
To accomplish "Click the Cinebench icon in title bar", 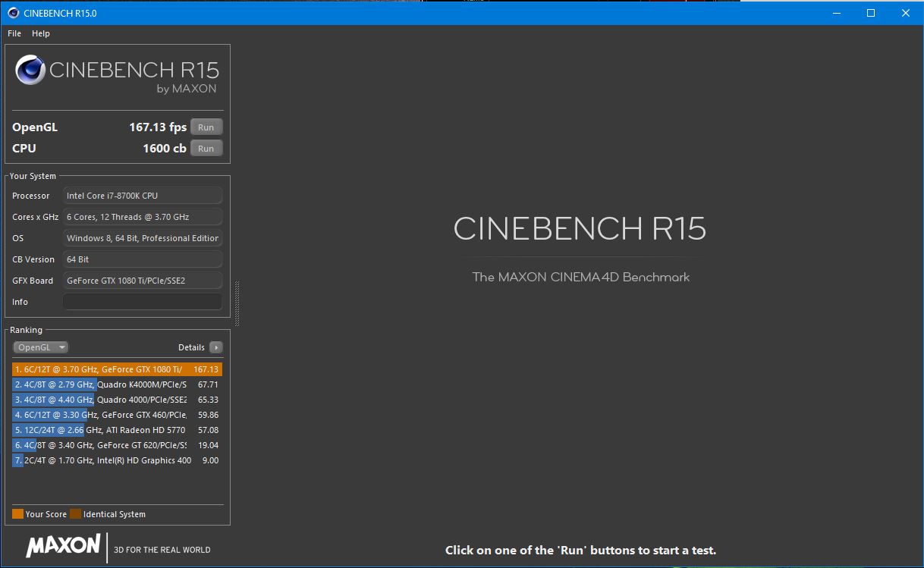I will click(x=12, y=13).
